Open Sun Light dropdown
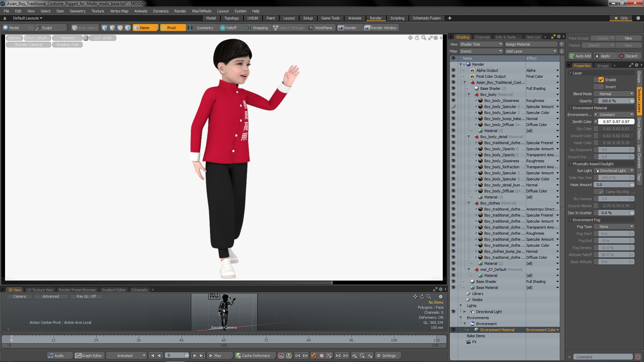 pyautogui.click(x=614, y=171)
